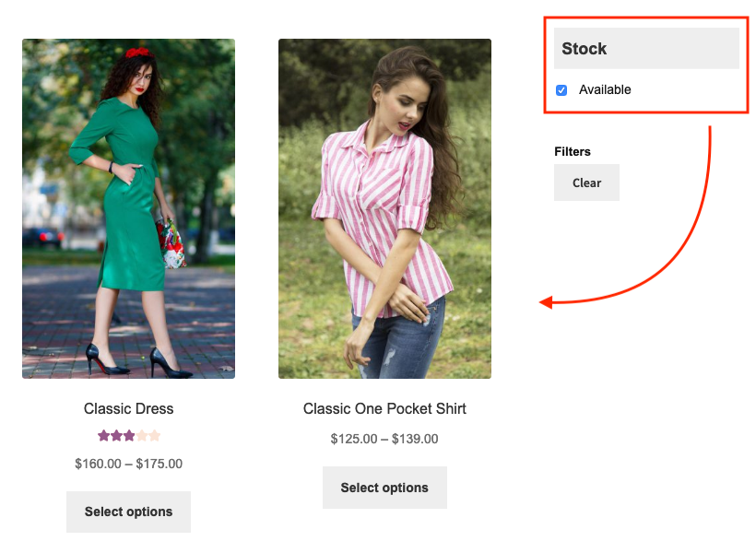
Task: Click the fourth empty rating star
Action: pyautogui.click(x=142, y=436)
